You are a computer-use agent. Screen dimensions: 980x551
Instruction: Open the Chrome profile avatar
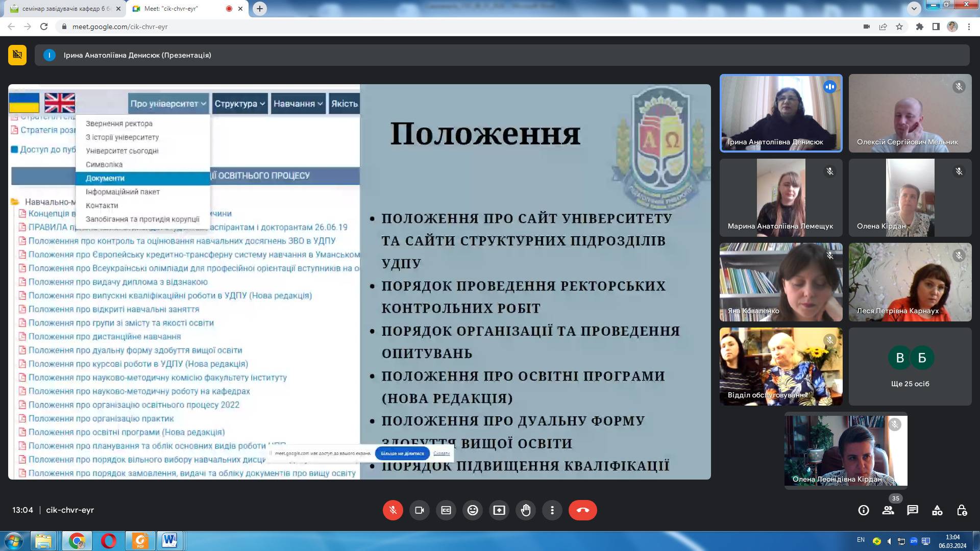coord(952,27)
